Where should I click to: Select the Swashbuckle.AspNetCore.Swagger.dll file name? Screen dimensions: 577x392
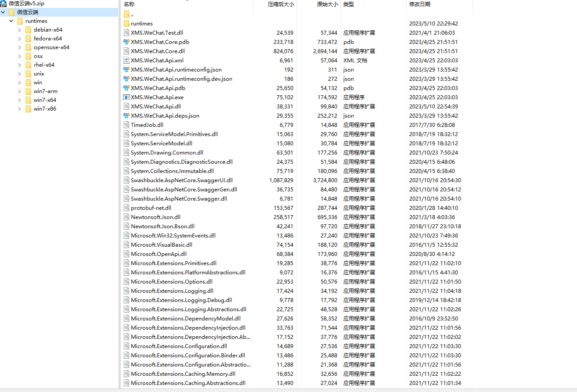(179, 199)
